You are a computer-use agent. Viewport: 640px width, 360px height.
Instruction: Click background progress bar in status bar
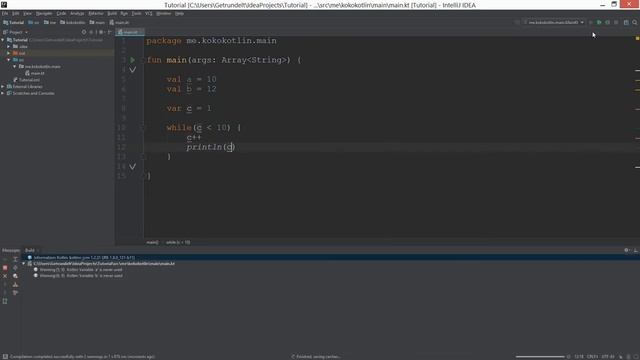(x=540, y=357)
